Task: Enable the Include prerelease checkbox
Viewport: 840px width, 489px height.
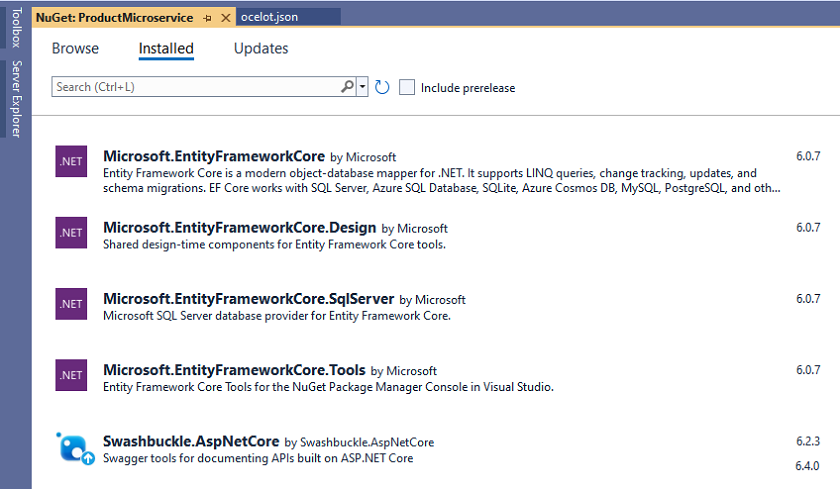Action: point(407,88)
